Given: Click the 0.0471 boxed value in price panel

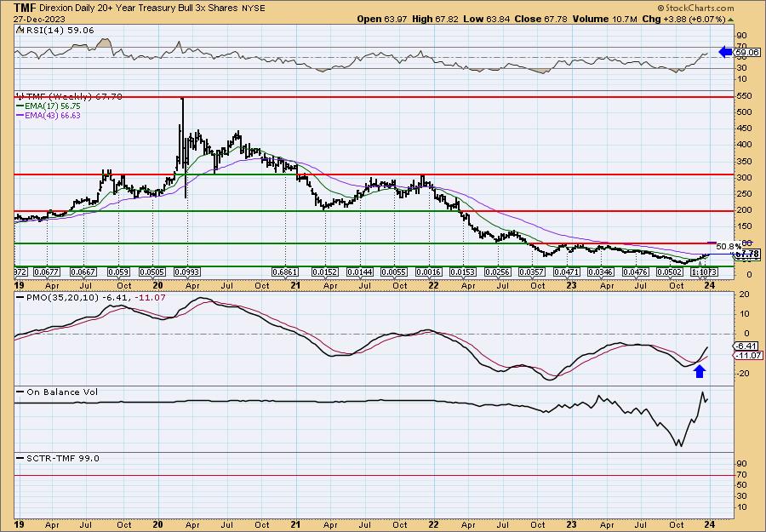Looking at the screenshot, I should [567, 272].
